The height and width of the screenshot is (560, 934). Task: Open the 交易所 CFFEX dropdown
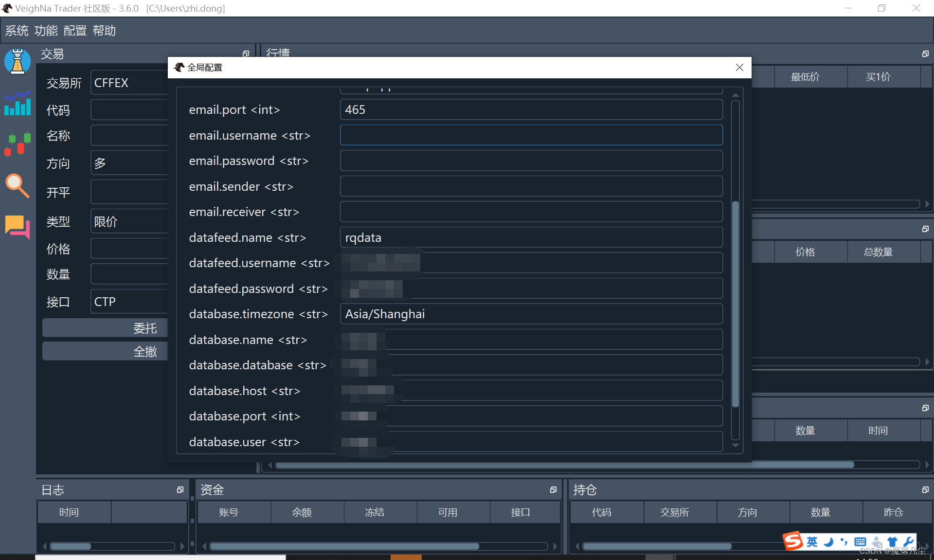(x=129, y=83)
